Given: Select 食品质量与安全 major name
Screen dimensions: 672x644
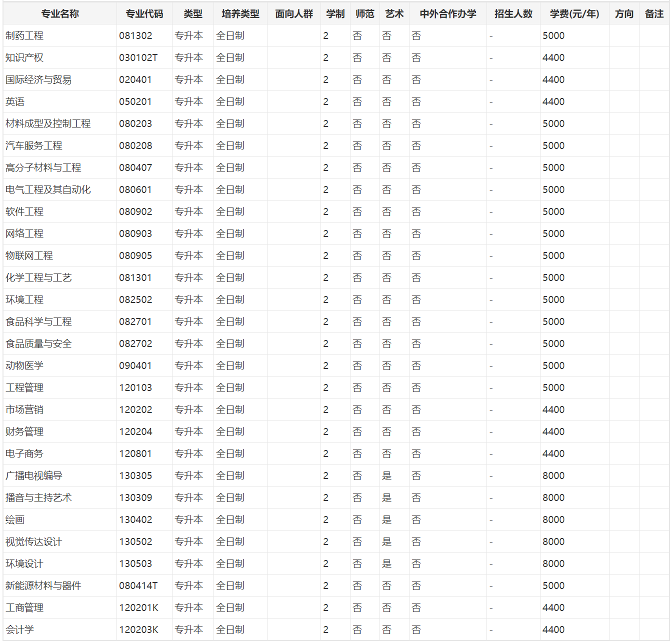Looking at the screenshot, I should pos(38,344).
